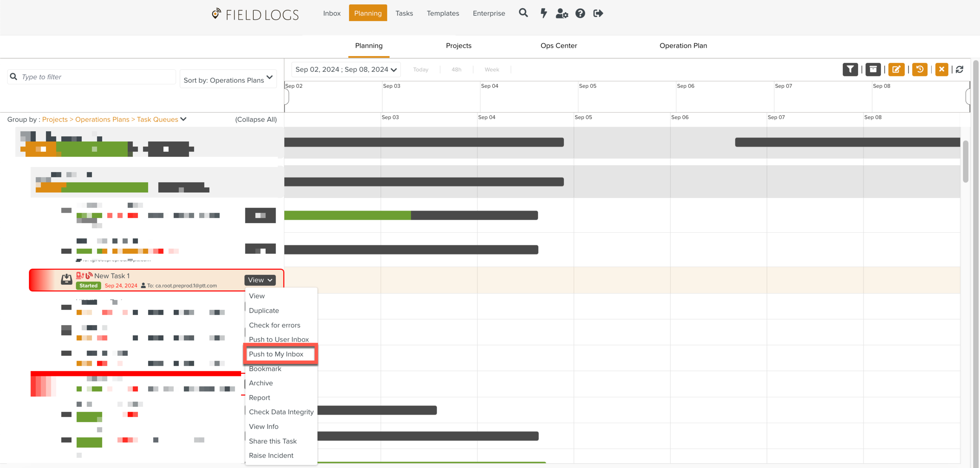This screenshot has width=980, height=468.
Task: Click the orange edit pencil icon
Action: pyautogui.click(x=896, y=69)
